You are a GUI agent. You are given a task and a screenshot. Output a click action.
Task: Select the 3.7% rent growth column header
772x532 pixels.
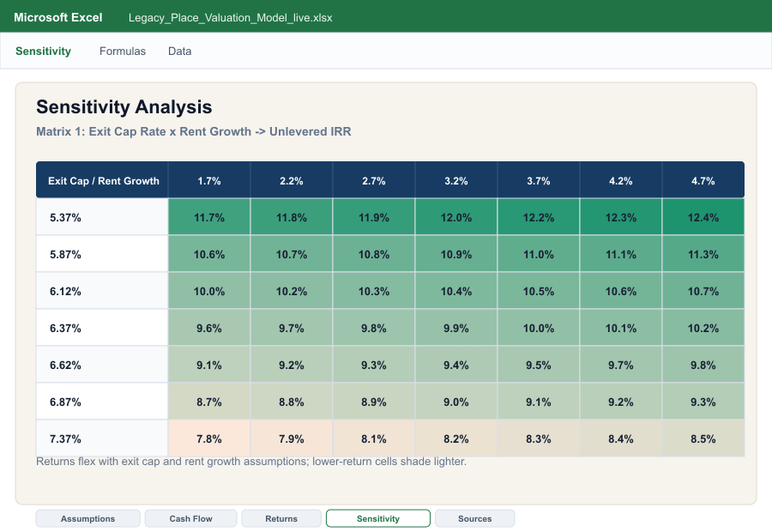pos(539,180)
